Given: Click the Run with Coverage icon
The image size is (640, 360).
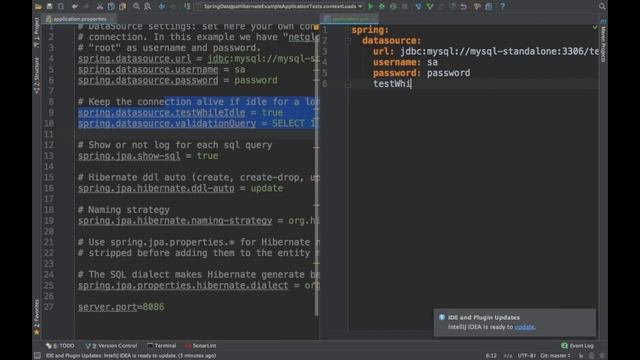Looking at the screenshot, I should tap(393, 7).
